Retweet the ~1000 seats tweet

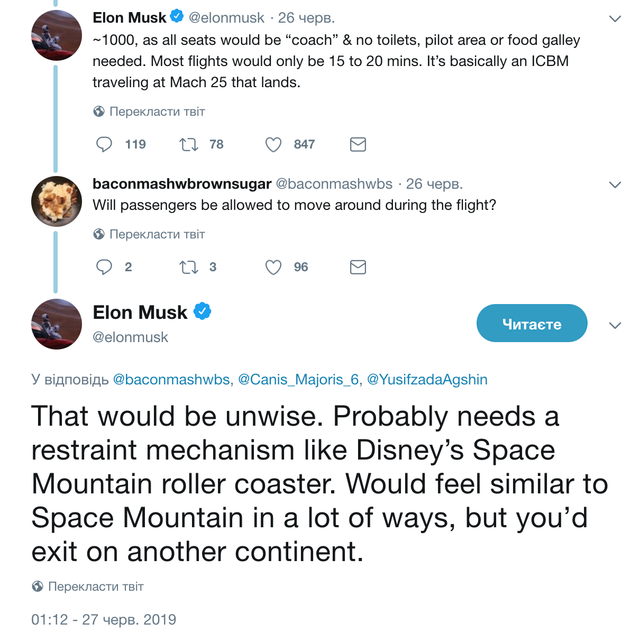187,144
